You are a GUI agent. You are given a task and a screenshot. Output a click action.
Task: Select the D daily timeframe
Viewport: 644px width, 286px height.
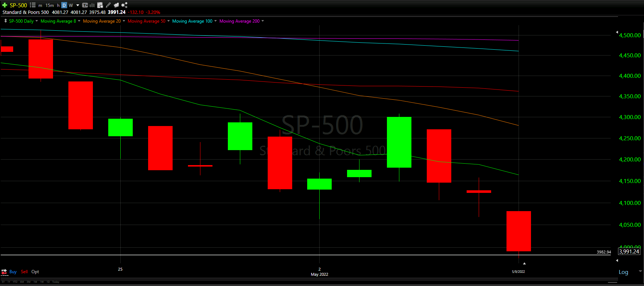(x=64, y=5)
